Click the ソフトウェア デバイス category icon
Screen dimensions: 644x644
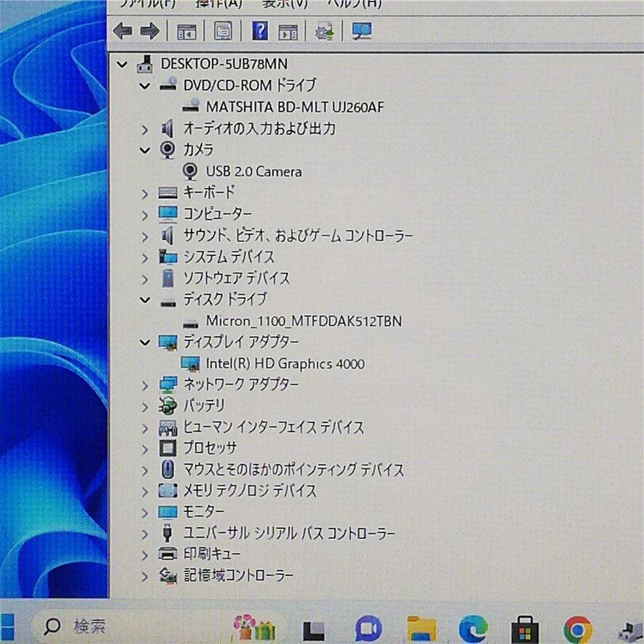[167, 278]
